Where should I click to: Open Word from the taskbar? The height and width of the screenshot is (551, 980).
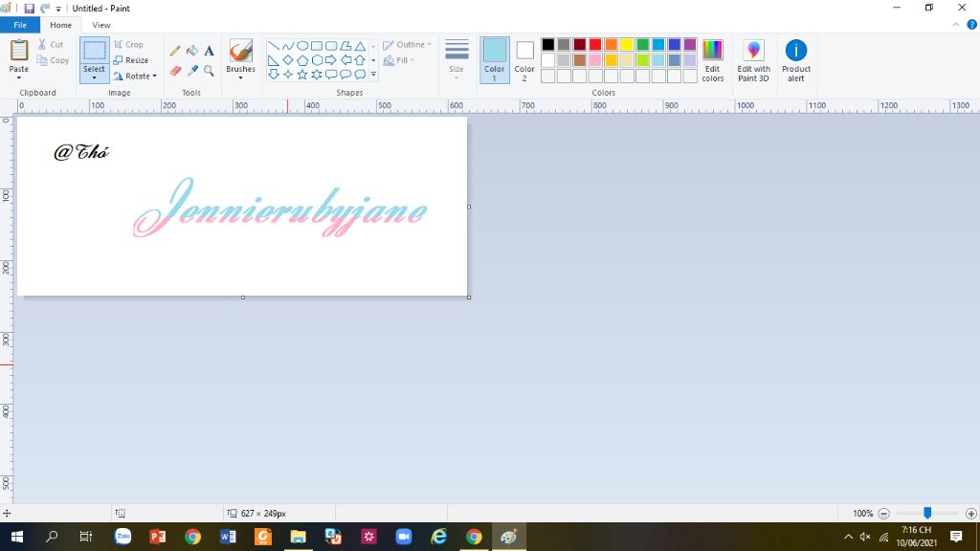point(228,537)
